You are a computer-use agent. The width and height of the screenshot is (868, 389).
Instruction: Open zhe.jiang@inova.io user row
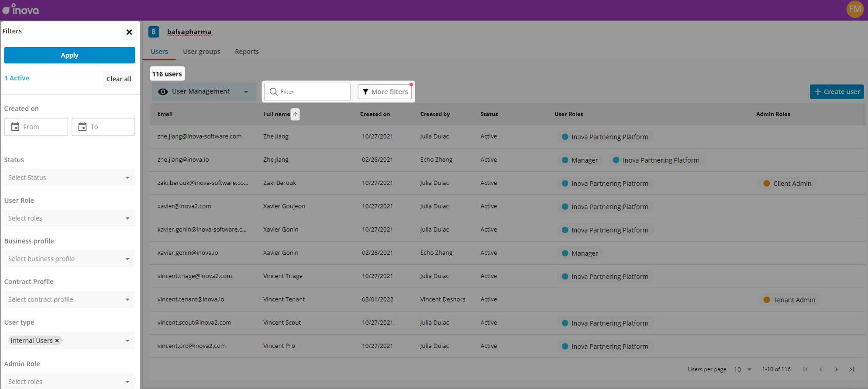coord(507,160)
